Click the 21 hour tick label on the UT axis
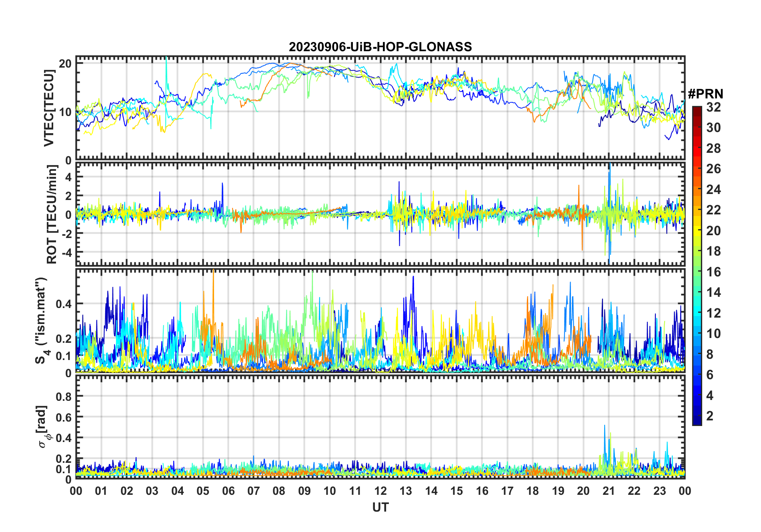The height and width of the screenshot is (532, 761). pos(609,491)
